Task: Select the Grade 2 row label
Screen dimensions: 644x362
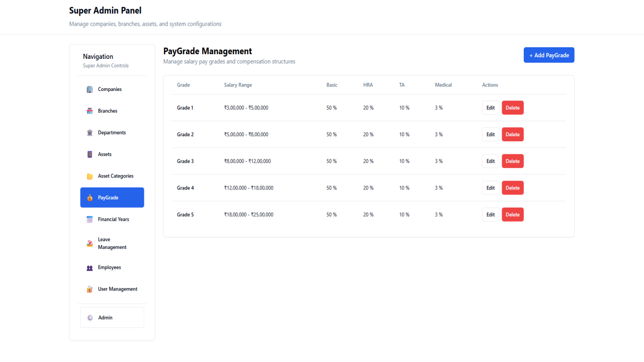Action: point(185,134)
